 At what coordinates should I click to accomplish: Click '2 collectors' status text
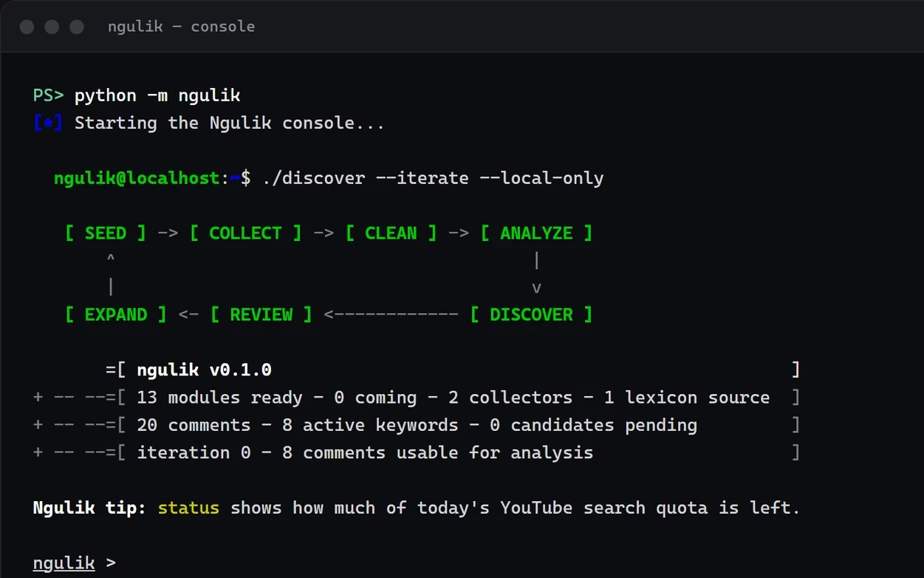(x=510, y=397)
